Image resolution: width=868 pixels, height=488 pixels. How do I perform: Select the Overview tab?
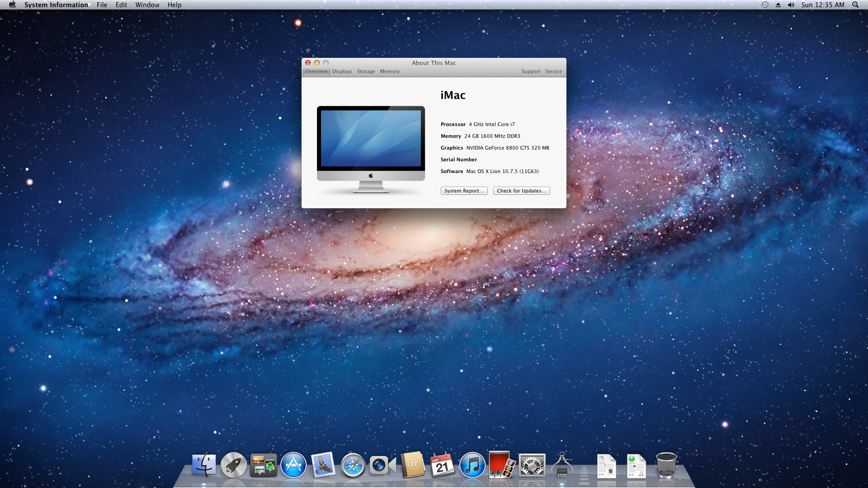(316, 71)
